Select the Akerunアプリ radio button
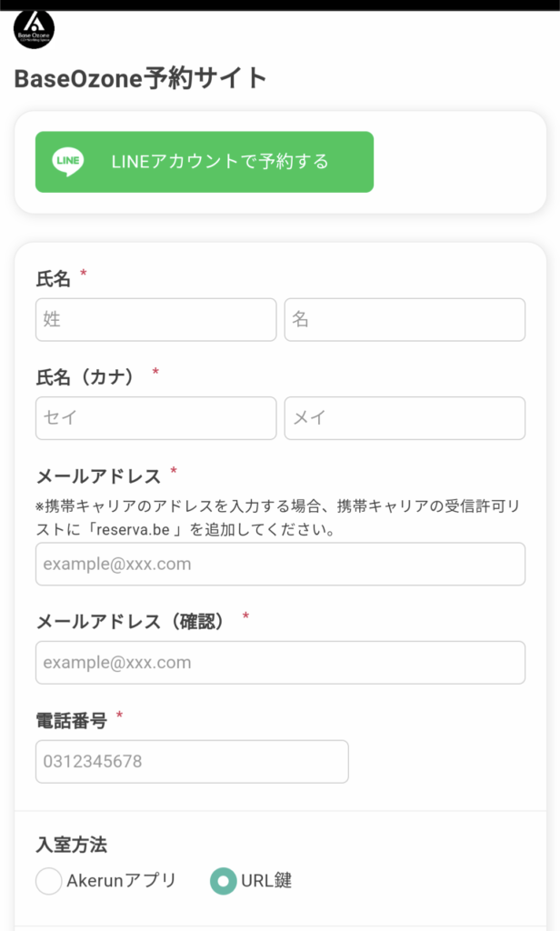560x931 pixels. [x=50, y=881]
